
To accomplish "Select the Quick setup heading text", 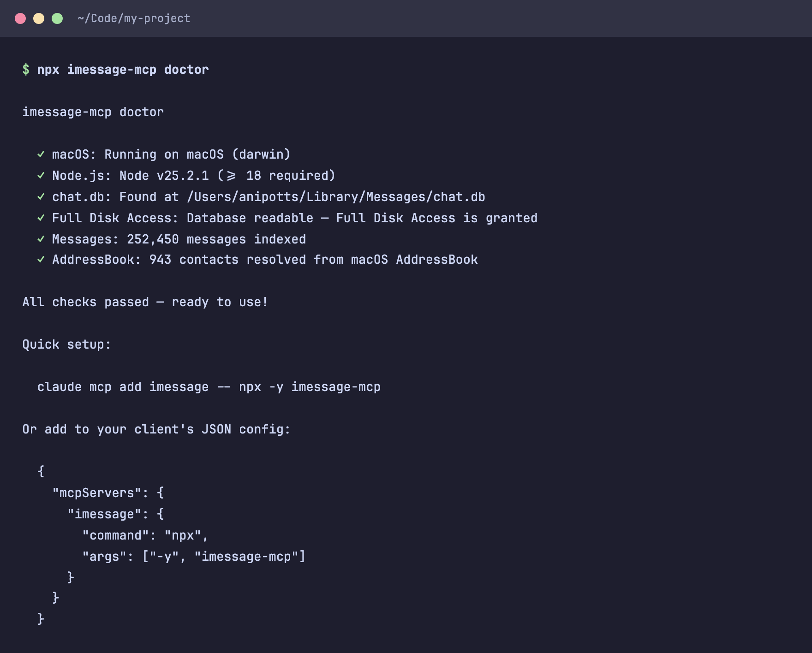I will pyautogui.click(x=67, y=344).
